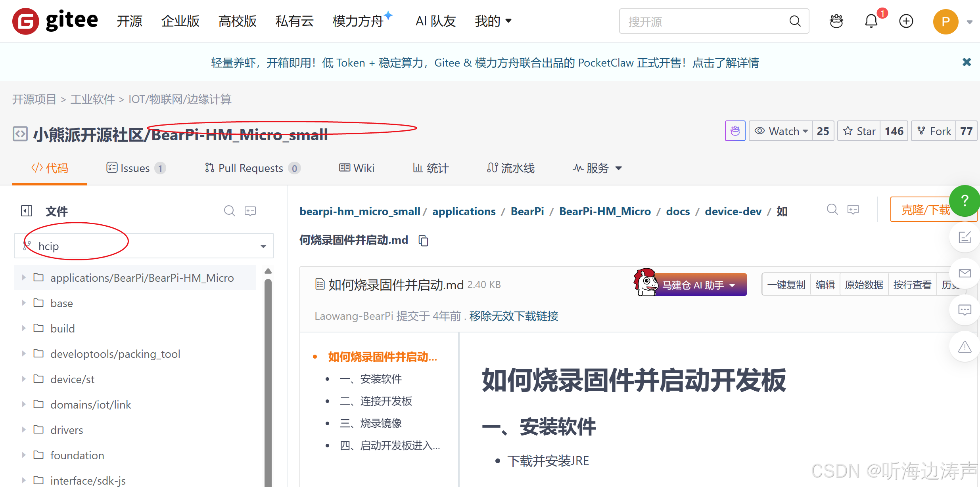Jump to 三、烧录镜像 in outline
980x487 pixels.
370,423
